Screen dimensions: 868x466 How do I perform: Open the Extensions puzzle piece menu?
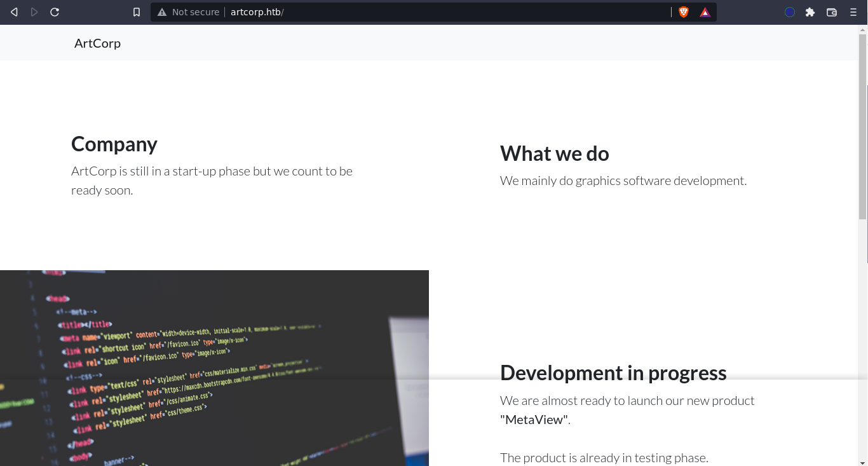click(810, 12)
